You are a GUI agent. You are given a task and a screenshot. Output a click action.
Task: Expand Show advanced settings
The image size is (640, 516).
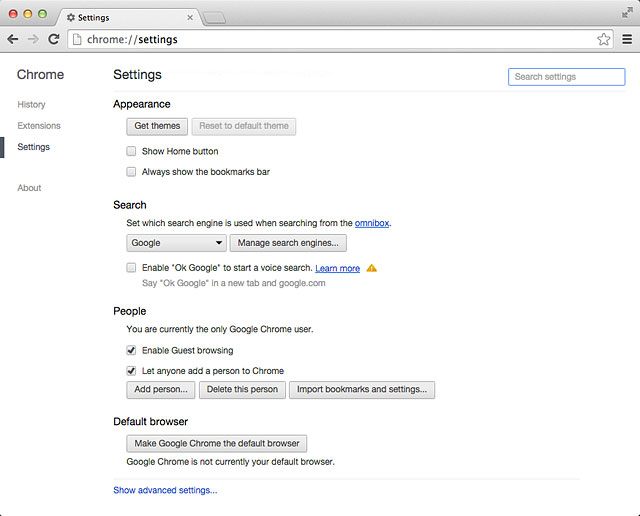(165, 490)
